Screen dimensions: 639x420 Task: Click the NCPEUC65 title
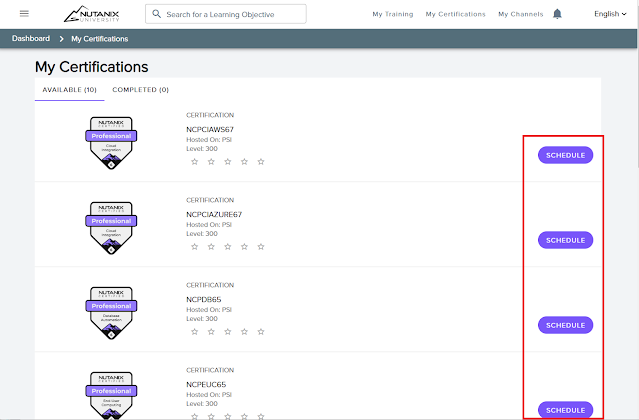[206, 385]
